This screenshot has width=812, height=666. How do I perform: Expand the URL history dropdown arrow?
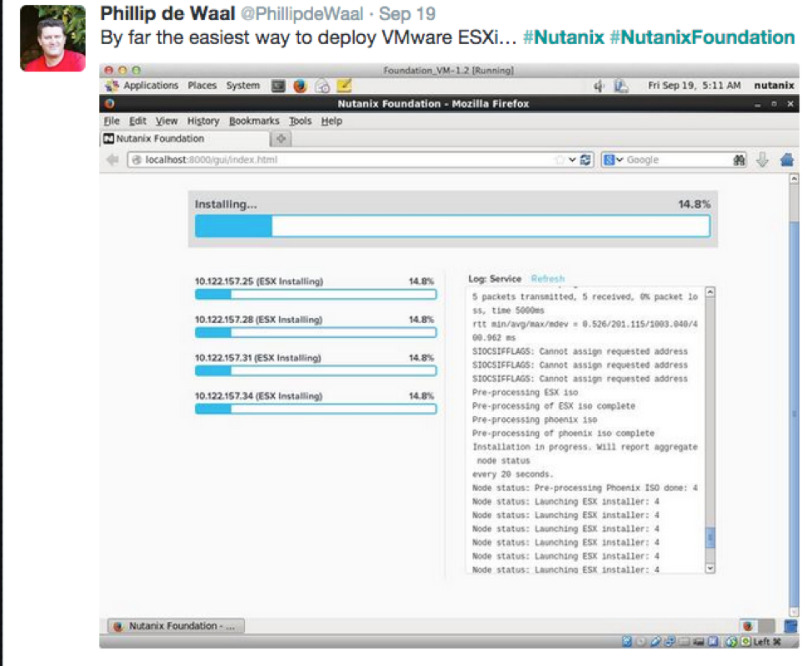click(x=572, y=160)
